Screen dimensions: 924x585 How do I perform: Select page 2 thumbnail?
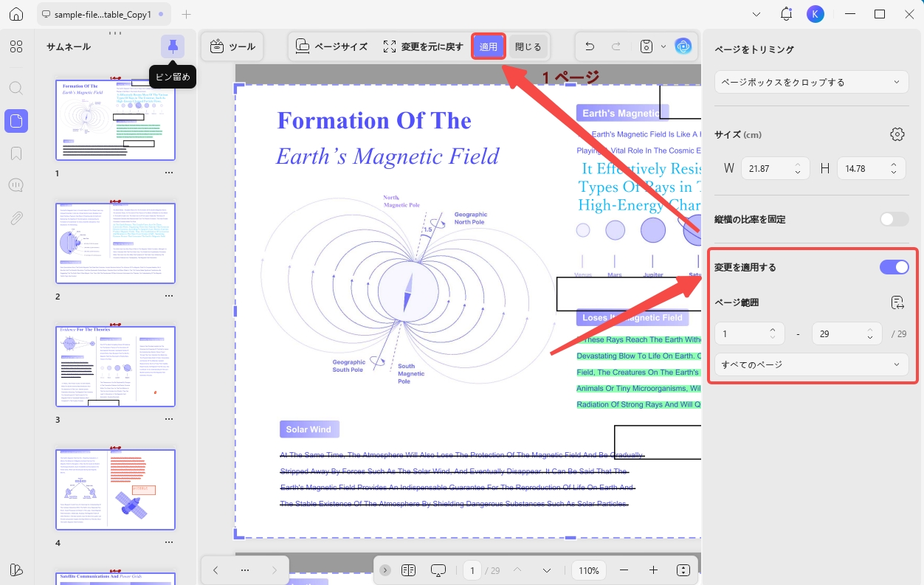pos(115,243)
